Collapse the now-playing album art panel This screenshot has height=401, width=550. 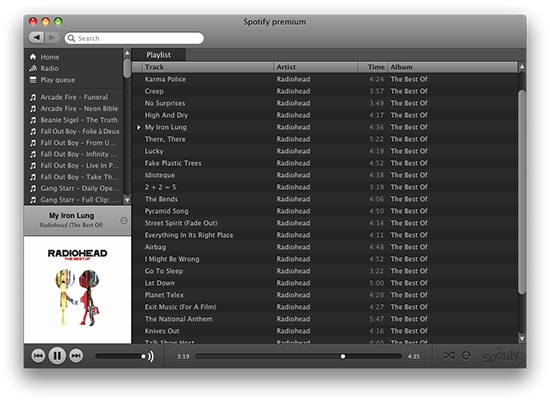[x=124, y=221]
